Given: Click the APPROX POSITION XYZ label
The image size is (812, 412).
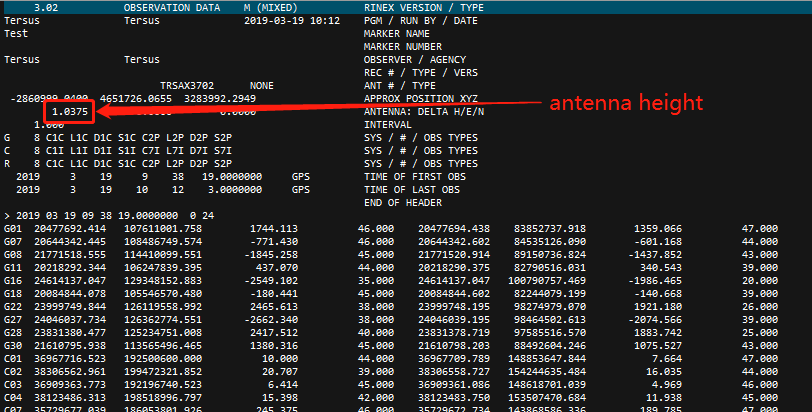Looking at the screenshot, I should coord(420,98).
